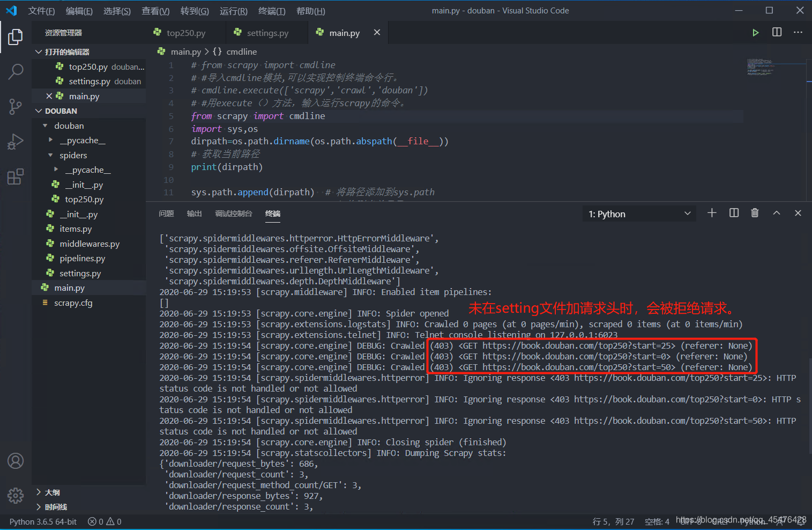Click main.py in the breadcrumb path
Image resolution: width=812 pixels, height=530 pixels.
(x=185, y=51)
